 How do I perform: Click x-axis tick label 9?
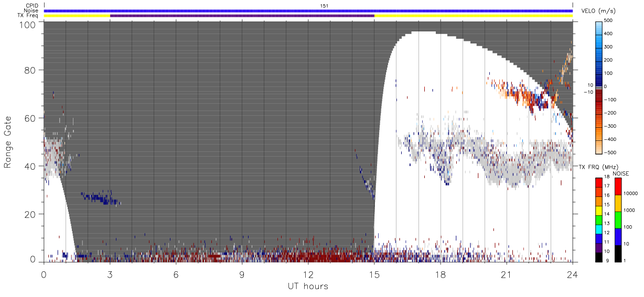[242, 274]
